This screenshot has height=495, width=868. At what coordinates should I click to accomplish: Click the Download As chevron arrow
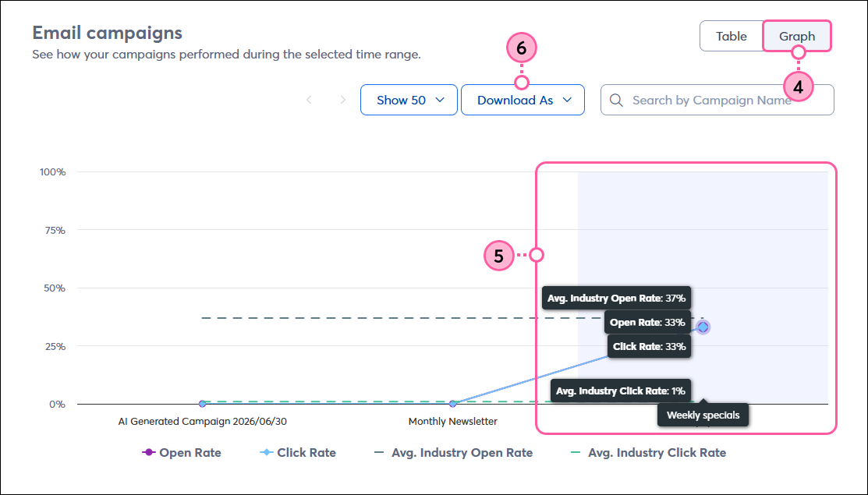[567, 100]
